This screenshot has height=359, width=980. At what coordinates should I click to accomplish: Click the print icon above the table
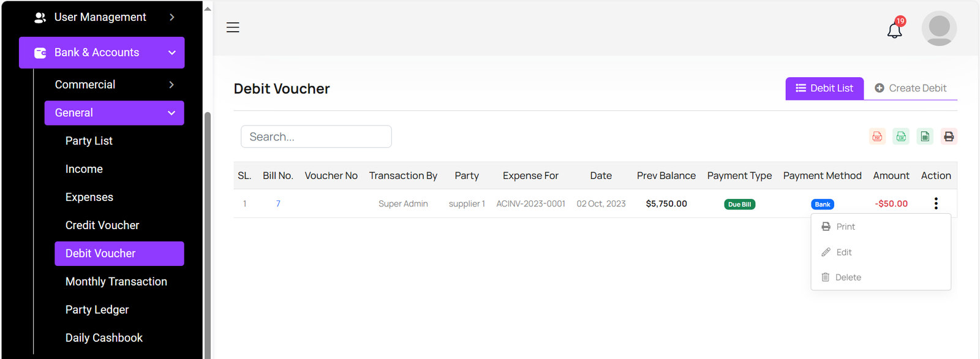click(949, 137)
